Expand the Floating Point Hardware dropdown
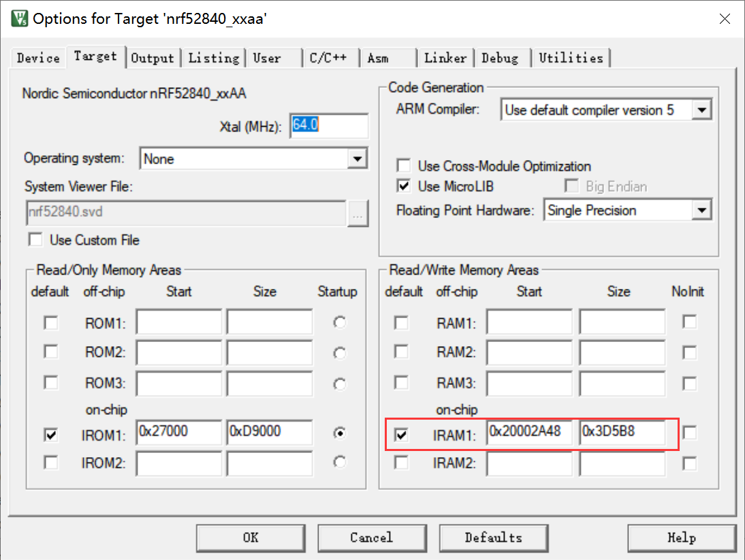The width and height of the screenshot is (745, 560). point(701,210)
